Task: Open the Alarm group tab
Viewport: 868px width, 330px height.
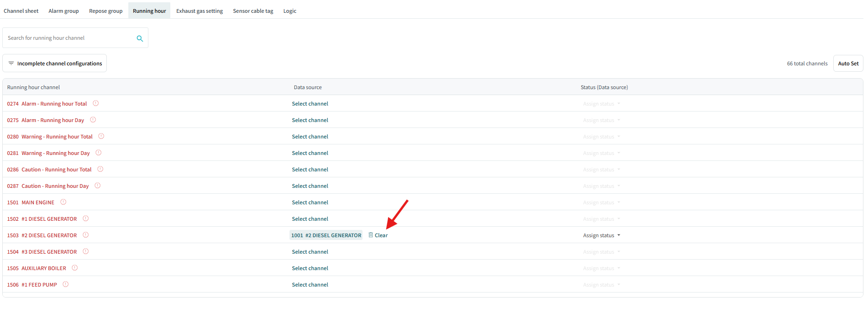Action: point(63,11)
